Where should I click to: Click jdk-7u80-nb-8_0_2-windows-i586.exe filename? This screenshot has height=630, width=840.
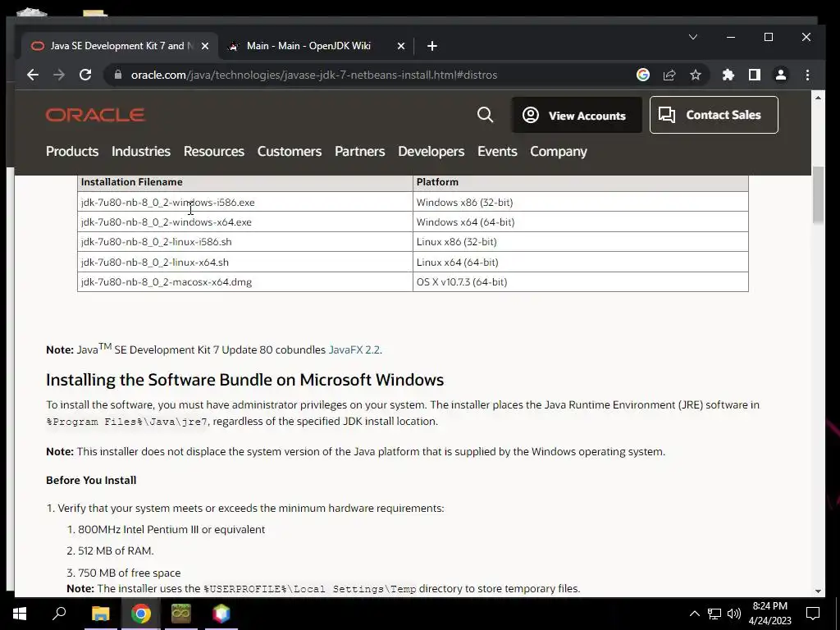(167, 203)
